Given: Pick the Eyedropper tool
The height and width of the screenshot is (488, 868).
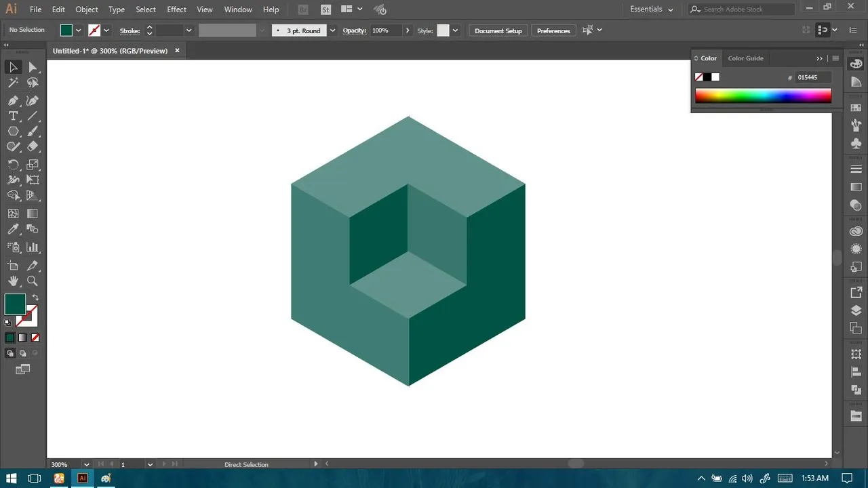Looking at the screenshot, I should tap(13, 230).
